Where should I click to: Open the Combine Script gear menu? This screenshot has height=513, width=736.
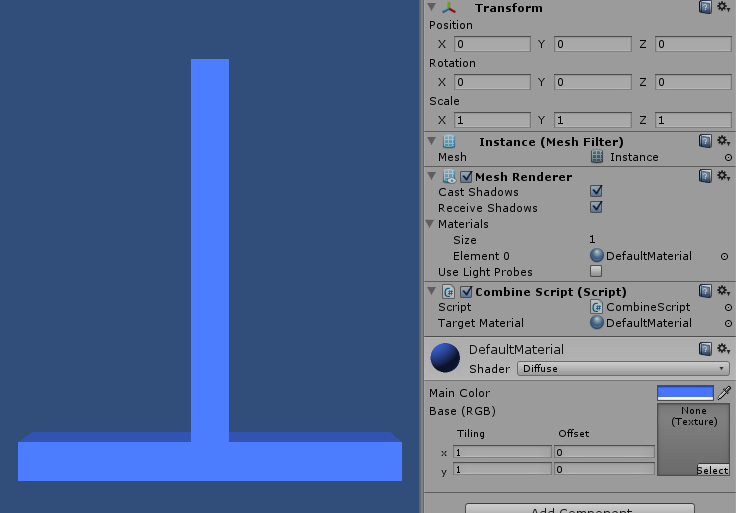[x=723, y=291]
